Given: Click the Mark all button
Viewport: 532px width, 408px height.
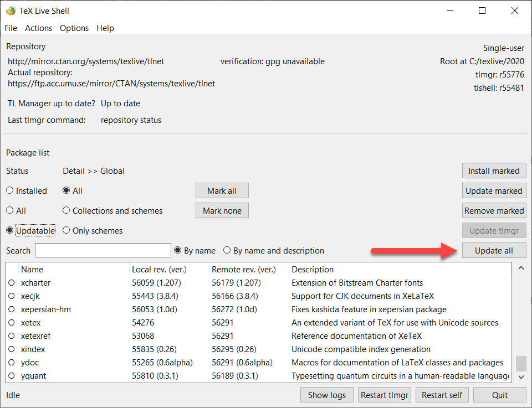Looking at the screenshot, I should 222,190.
